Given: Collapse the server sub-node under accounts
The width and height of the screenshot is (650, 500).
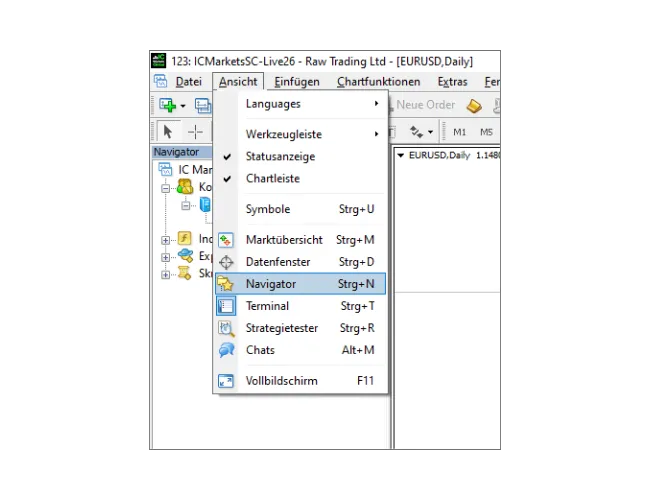Looking at the screenshot, I should click(x=186, y=205).
